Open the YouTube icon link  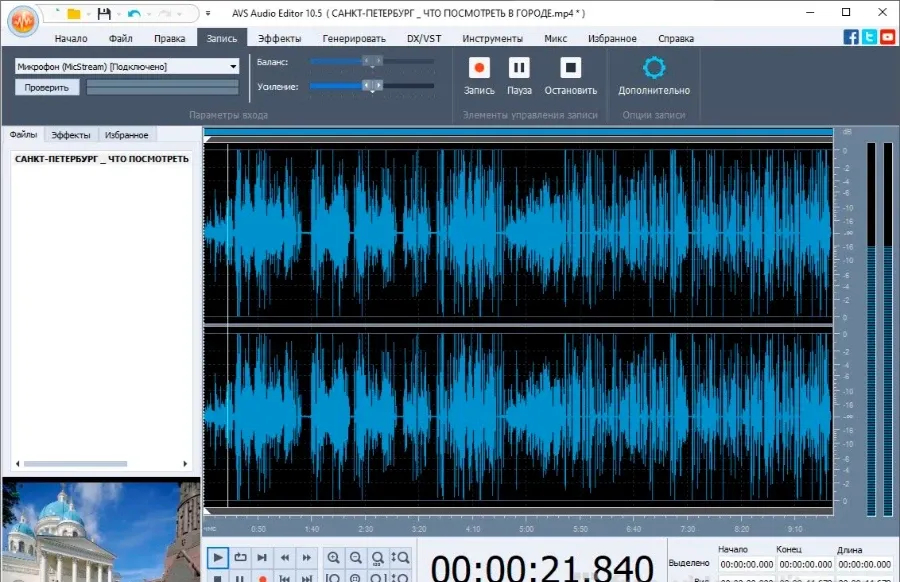(887, 37)
